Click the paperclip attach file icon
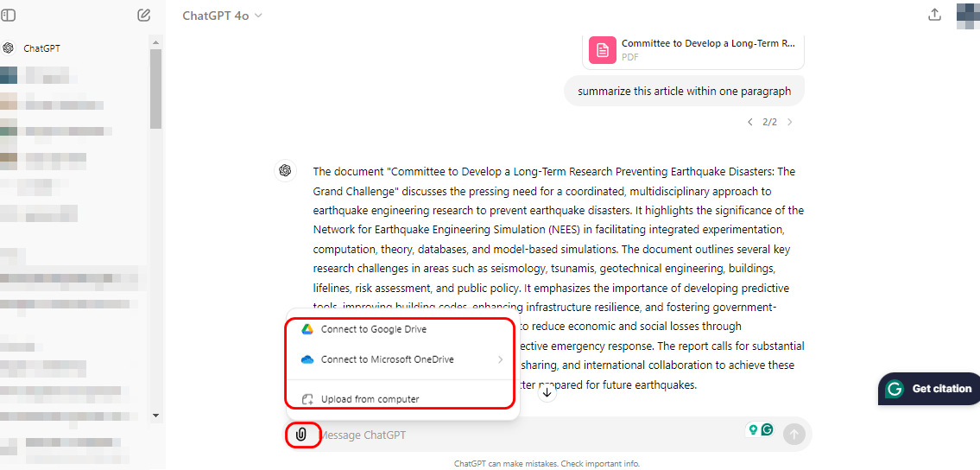 click(300, 435)
